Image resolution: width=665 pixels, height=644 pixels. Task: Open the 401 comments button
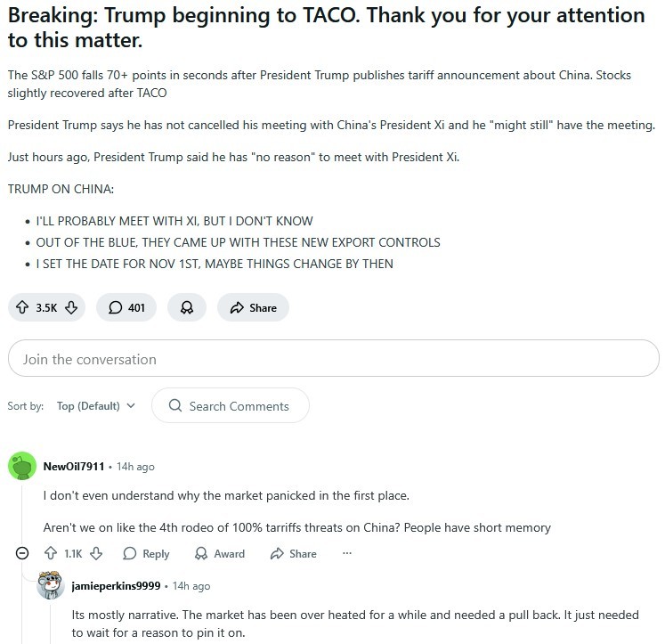(x=126, y=307)
